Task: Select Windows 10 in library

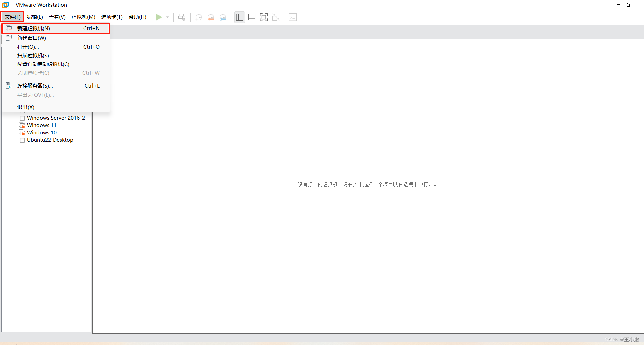Action: point(42,132)
